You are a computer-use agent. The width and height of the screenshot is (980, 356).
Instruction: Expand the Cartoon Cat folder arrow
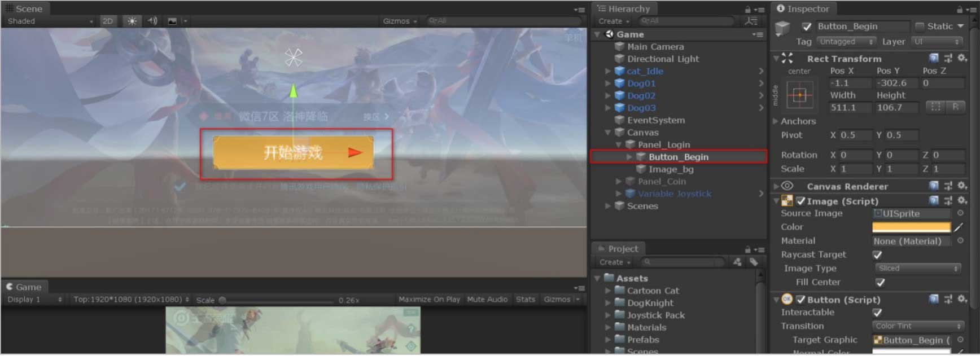coord(608,291)
